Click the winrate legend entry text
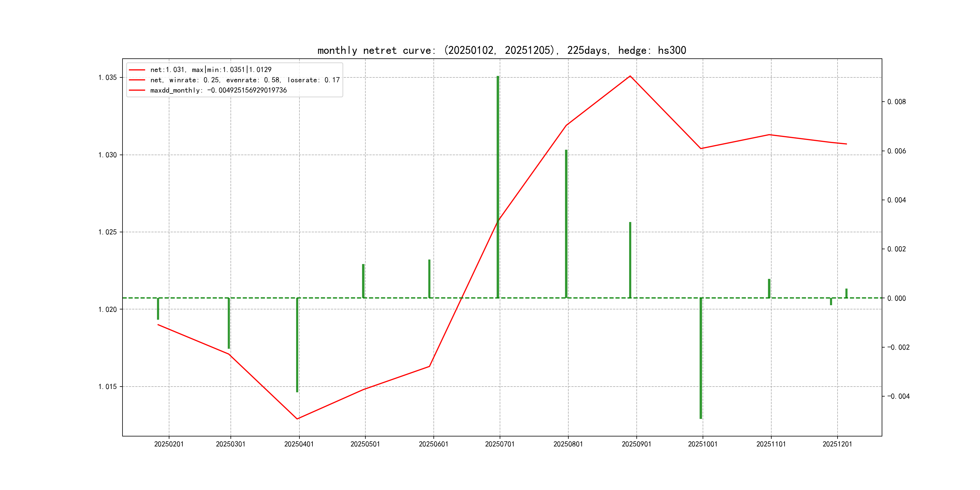 245,80
